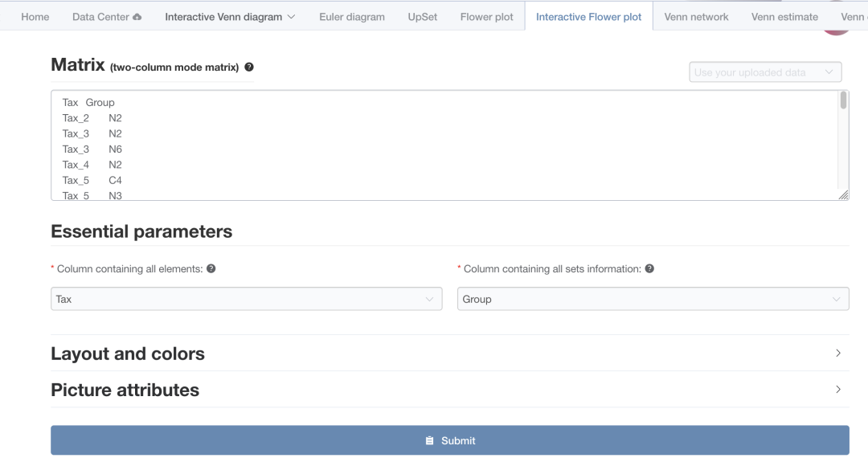The width and height of the screenshot is (868, 458).
Task: Open the Group sets column dropdown
Action: (x=653, y=299)
